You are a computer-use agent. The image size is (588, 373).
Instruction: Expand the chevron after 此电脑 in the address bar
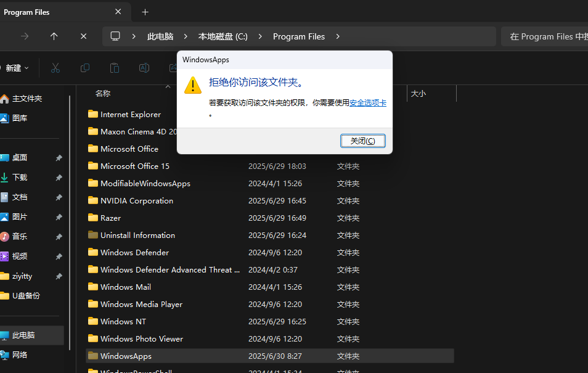[x=186, y=36]
